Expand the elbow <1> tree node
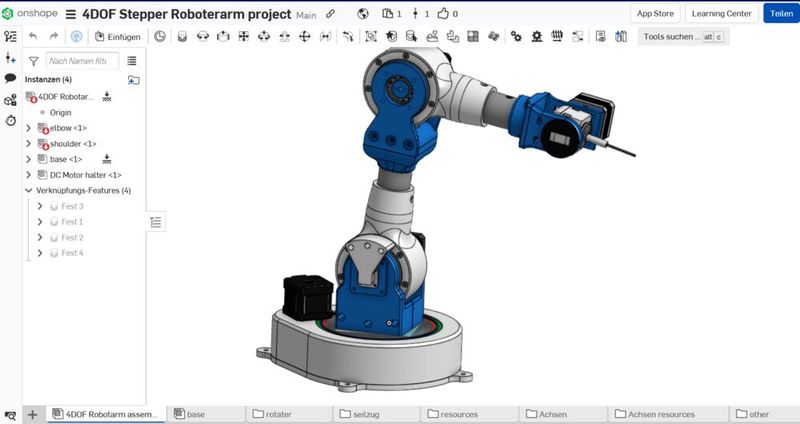 pos(29,128)
